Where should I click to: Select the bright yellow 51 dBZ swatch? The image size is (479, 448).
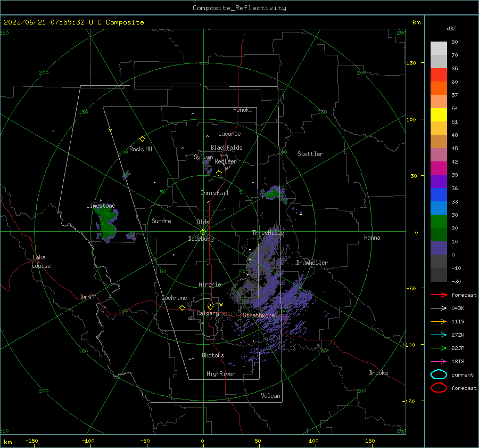click(439, 115)
